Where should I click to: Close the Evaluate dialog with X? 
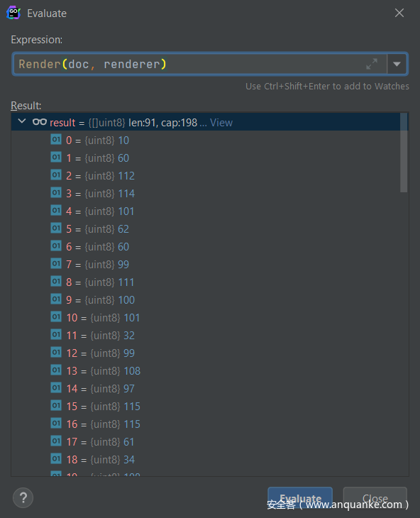(x=399, y=13)
